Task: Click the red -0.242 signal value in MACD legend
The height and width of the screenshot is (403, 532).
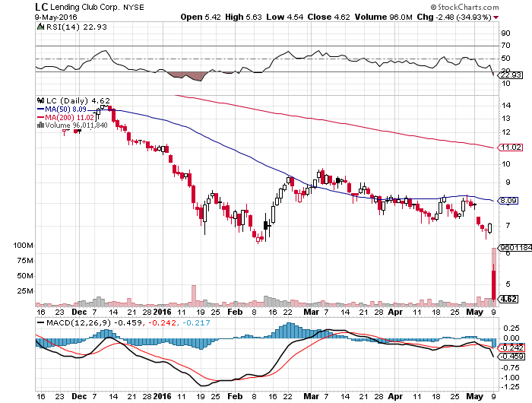Action: 163,322
